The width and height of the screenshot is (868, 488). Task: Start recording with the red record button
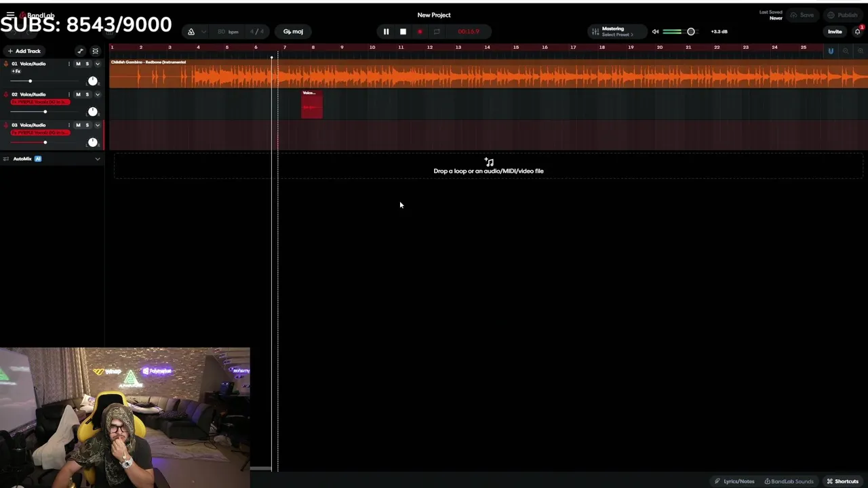pos(420,32)
